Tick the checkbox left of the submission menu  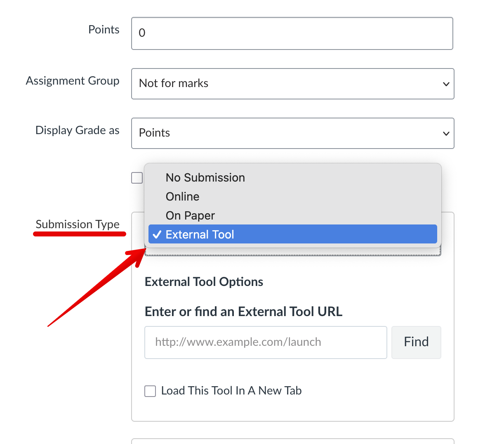click(137, 178)
